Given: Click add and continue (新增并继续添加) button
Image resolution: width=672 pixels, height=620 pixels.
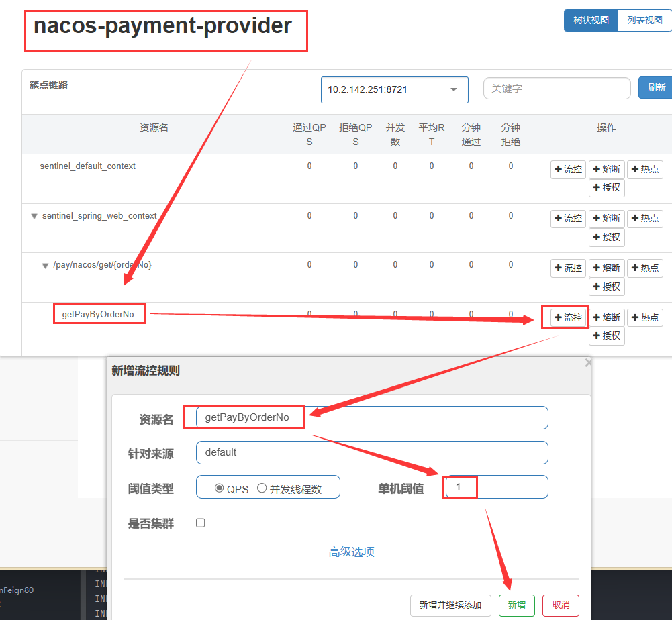Looking at the screenshot, I should (450, 605).
